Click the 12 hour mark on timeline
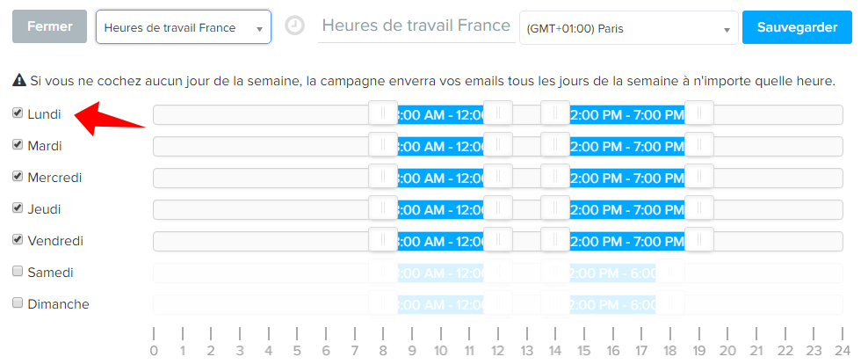 point(497,342)
